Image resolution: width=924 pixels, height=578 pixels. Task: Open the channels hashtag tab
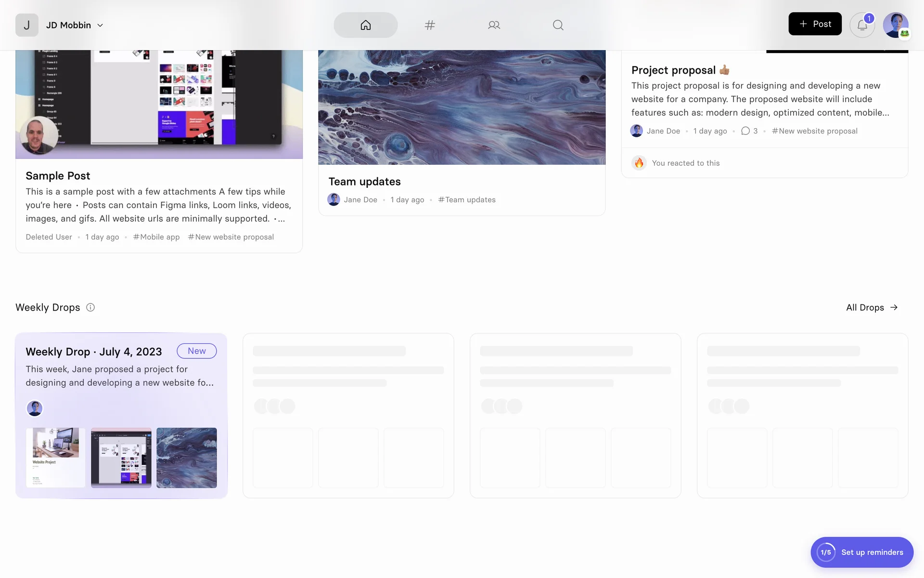[430, 25]
